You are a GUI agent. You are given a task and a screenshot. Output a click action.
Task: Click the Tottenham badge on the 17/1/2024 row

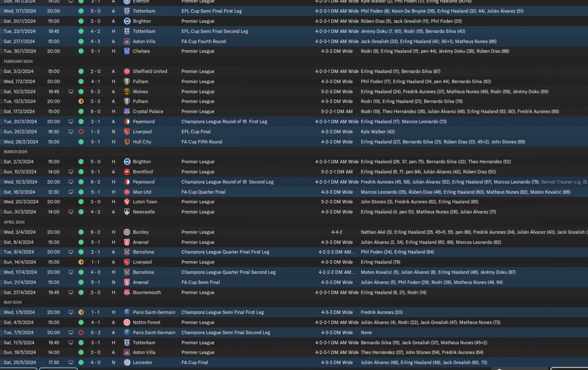tap(127, 11)
